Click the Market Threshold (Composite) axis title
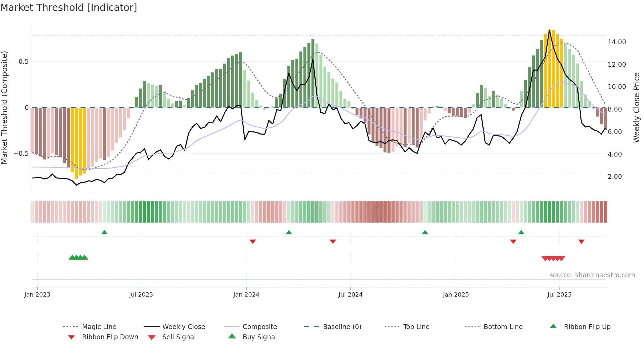The image size is (644, 362). pyautogui.click(x=5, y=107)
